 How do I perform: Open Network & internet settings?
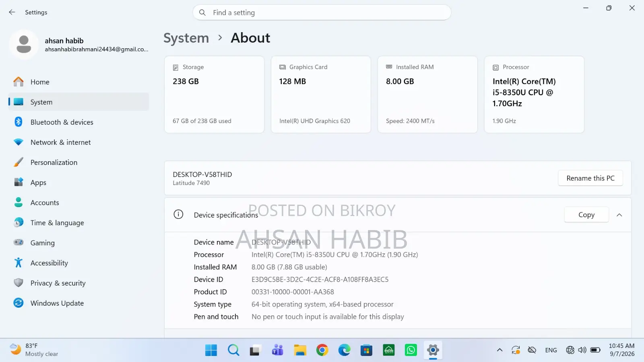point(78,142)
